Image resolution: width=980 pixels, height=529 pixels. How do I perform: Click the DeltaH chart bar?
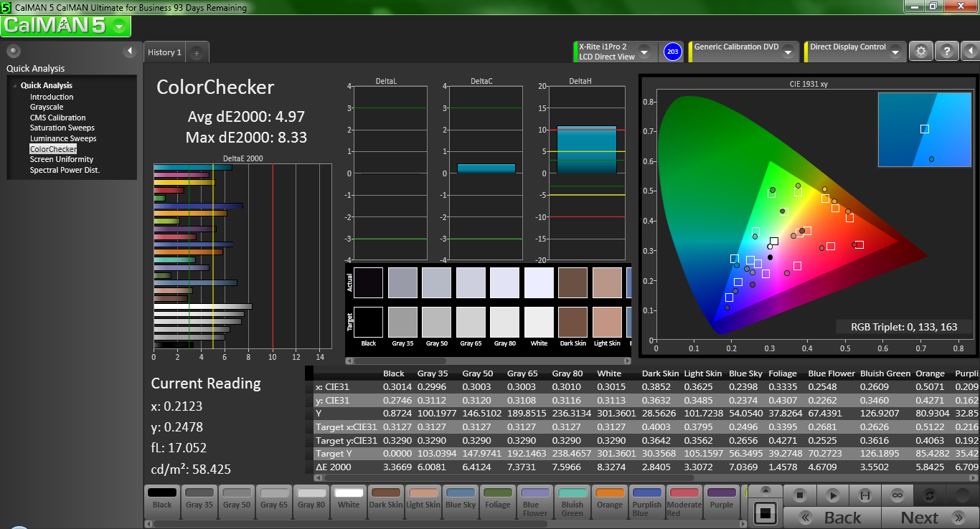tap(587, 149)
